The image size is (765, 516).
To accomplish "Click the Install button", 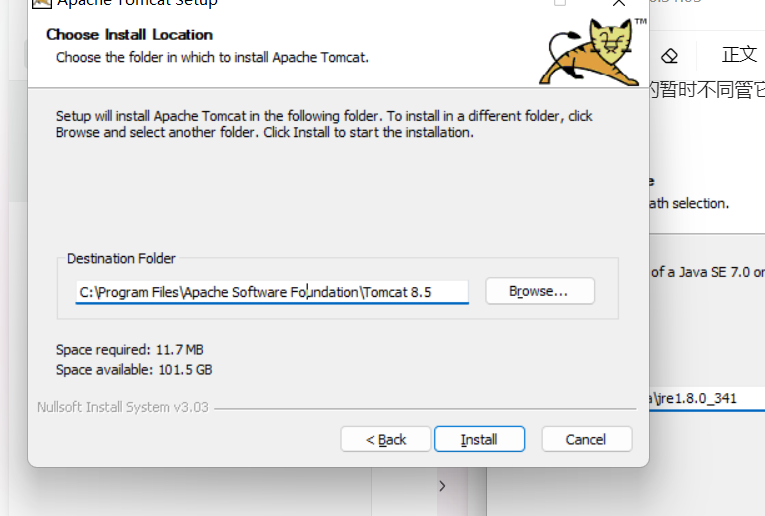I will [479, 439].
